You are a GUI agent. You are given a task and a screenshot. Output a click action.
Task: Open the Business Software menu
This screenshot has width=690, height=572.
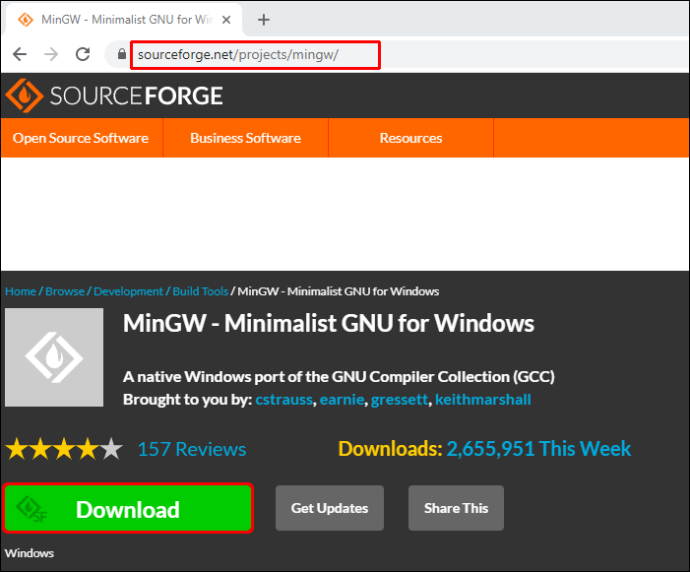click(246, 138)
